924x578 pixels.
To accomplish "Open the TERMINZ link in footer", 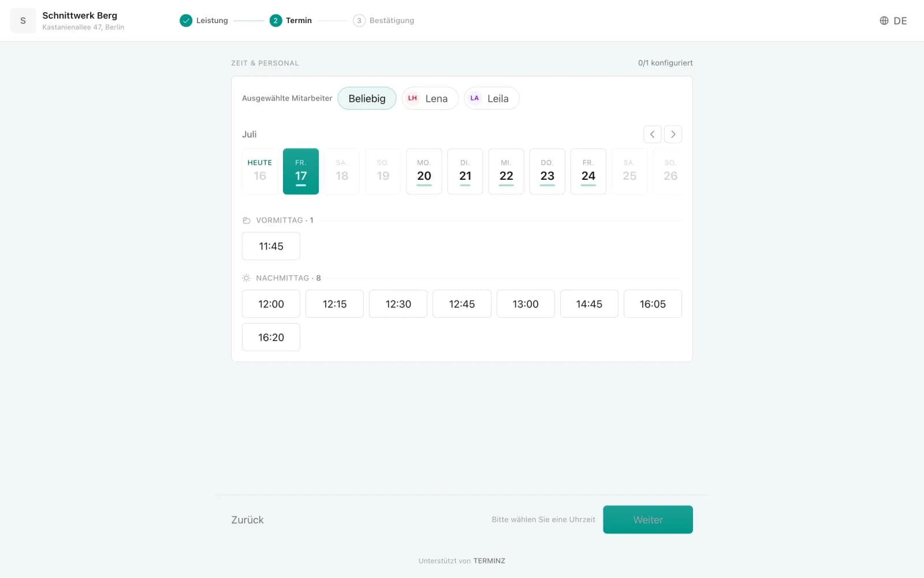I will [x=489, y=561].
